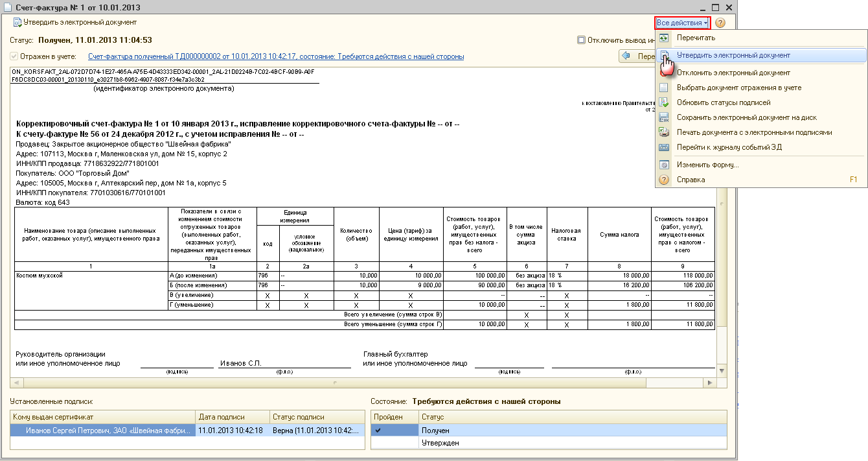Image resolution: width=868 pixels, height=461 pixels.
Task: Click the document icon in the window title
Action: [8, 7]
